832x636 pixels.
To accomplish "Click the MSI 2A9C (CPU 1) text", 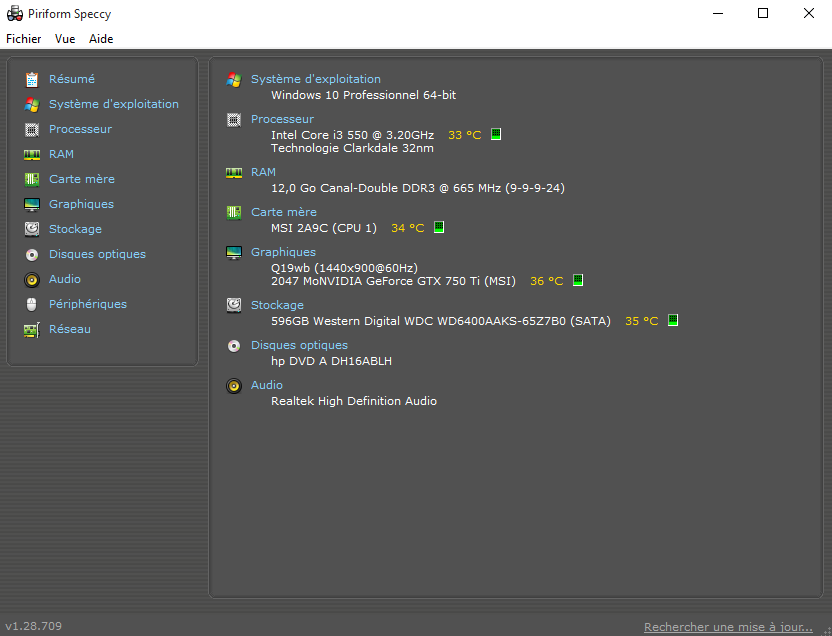I will coord(324,228).
